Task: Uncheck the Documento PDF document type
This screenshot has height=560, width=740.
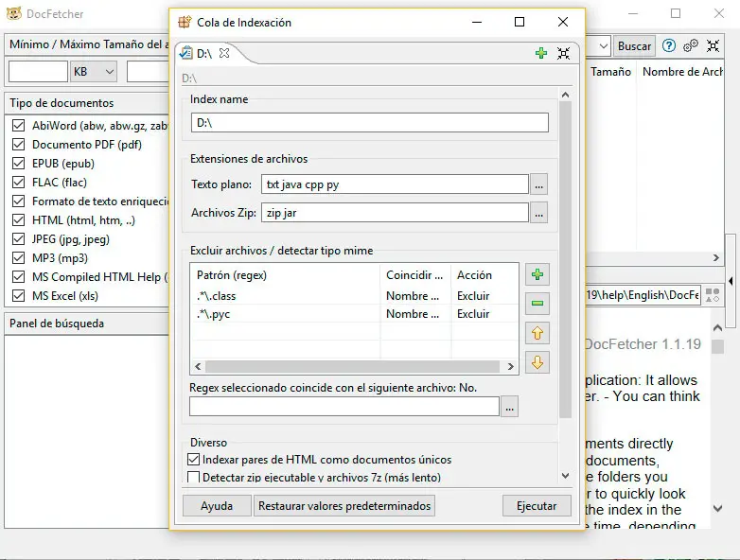Action: (x=18, y=145)
